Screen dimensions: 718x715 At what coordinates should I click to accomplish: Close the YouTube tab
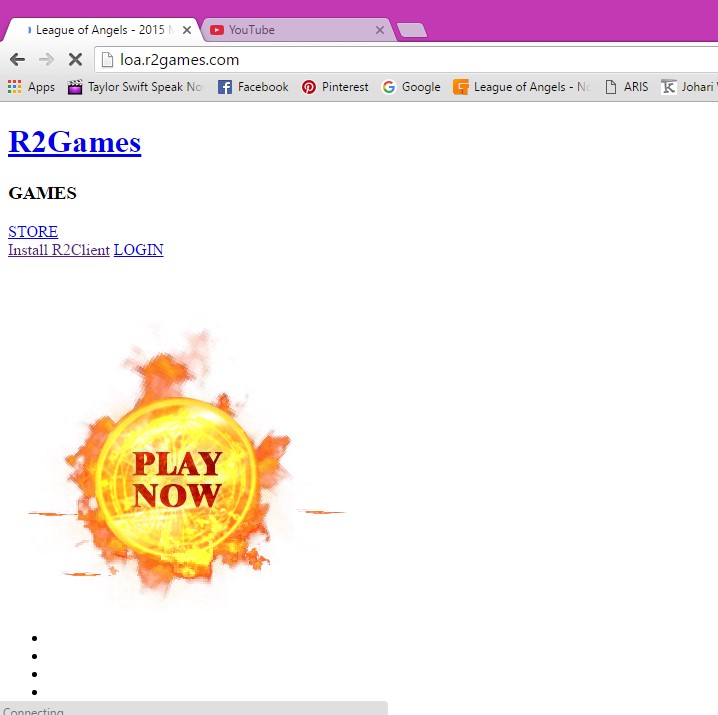coord(379,30)
